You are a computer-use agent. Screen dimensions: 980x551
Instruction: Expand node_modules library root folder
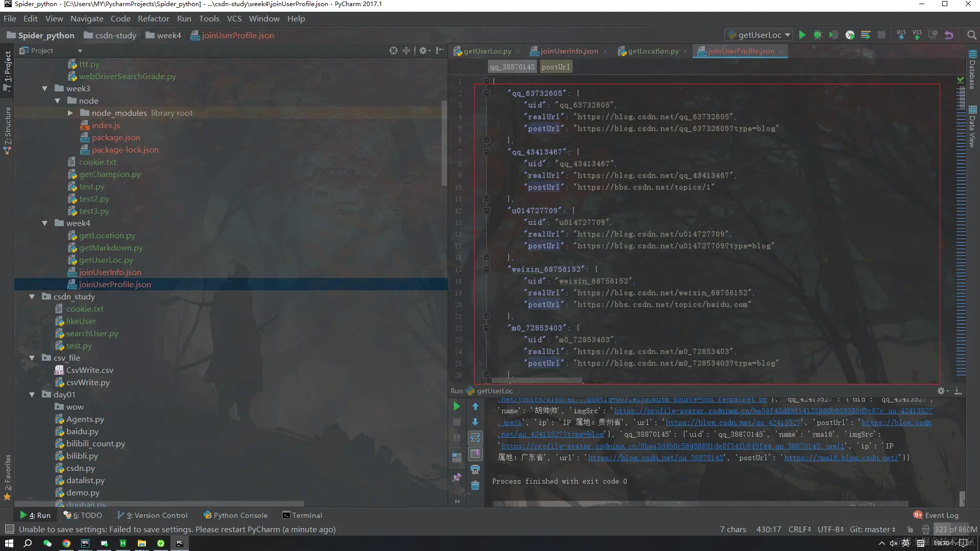point(70,113)
